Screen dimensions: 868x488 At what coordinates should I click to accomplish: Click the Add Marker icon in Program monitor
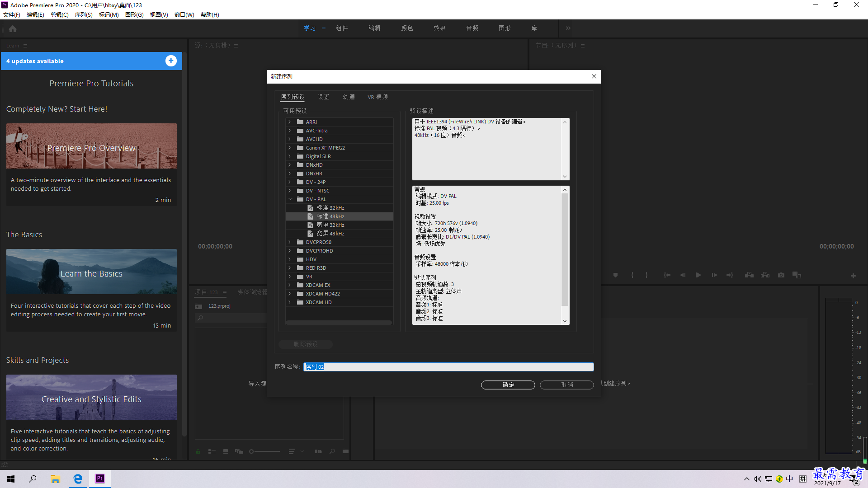(x=615, y=275)
